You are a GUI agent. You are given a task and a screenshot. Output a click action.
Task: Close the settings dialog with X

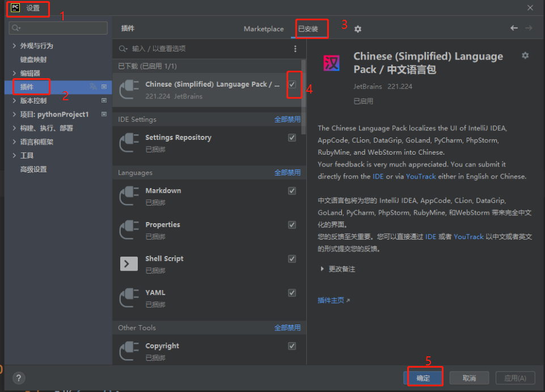[x=530, y=7]
